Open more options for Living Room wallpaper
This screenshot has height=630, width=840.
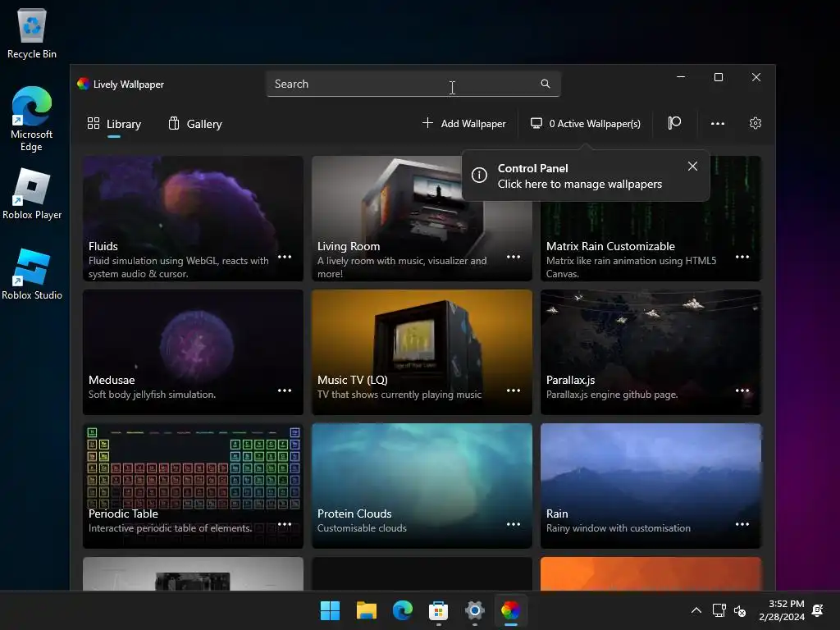click(514, 257)
